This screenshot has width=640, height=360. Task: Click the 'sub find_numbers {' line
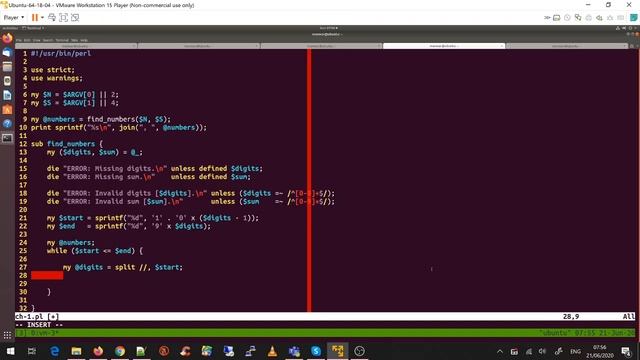click(x=67, y=144)
